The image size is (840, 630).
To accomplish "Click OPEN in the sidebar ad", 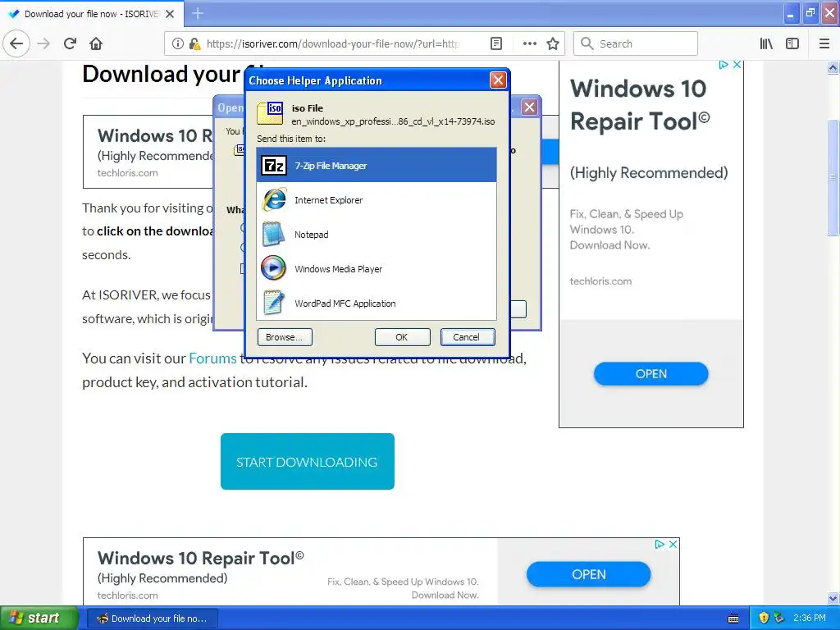I will (651, 373).
